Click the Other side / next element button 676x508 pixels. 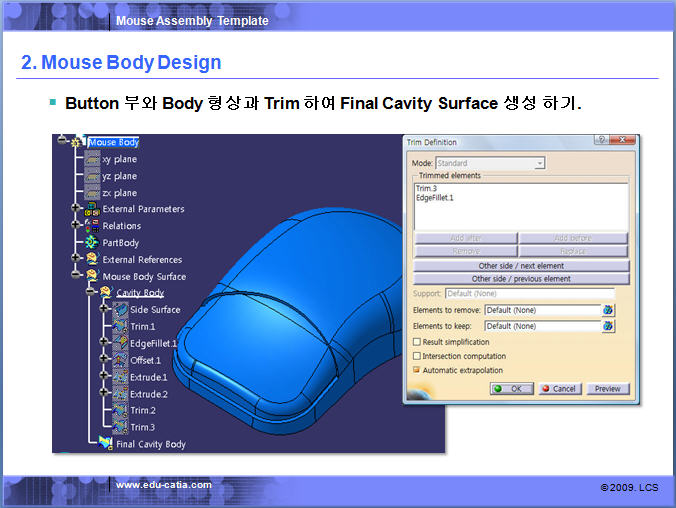pos(521,266)
